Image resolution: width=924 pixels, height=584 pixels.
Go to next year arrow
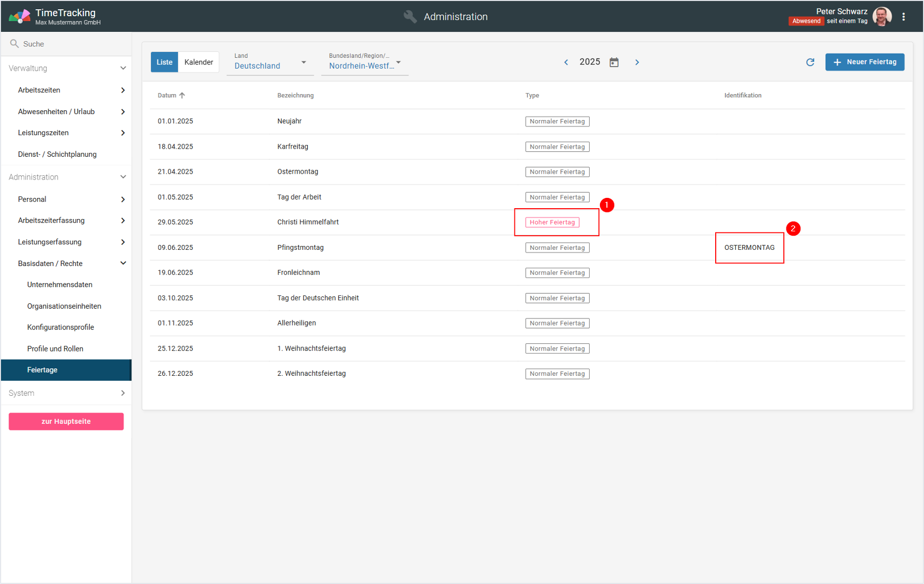[x=637, y=62]
